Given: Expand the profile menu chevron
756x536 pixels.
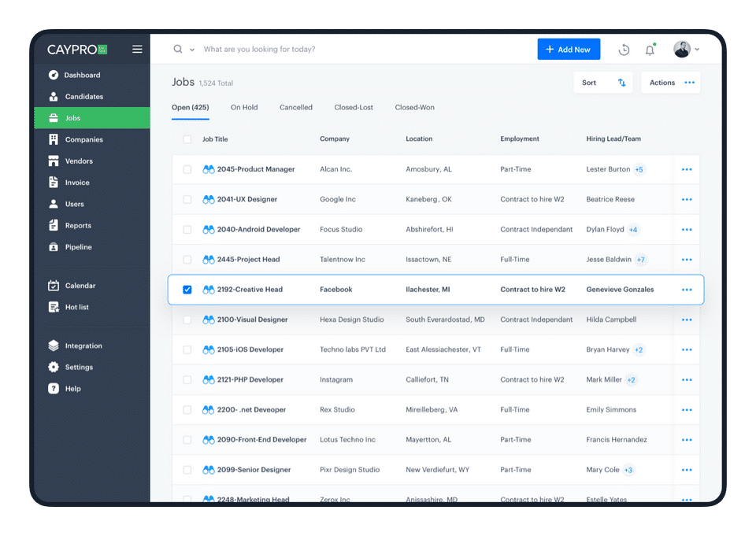Looking at the screenshot, I should 697,49.
